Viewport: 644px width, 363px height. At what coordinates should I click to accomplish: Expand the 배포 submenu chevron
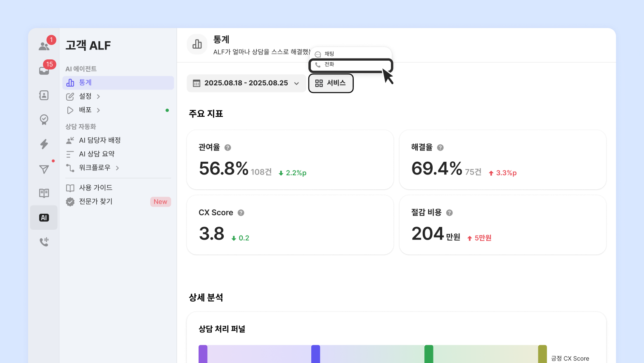pos(98,110)
